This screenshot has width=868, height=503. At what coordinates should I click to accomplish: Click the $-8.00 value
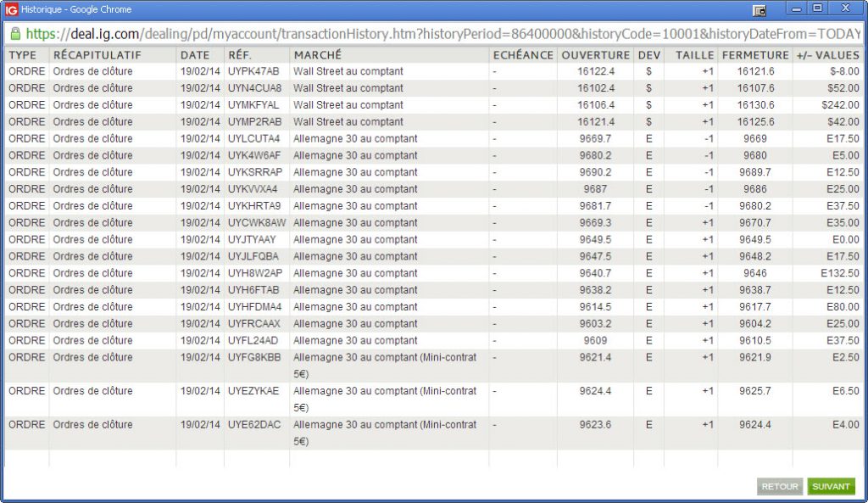coord(844,71)
